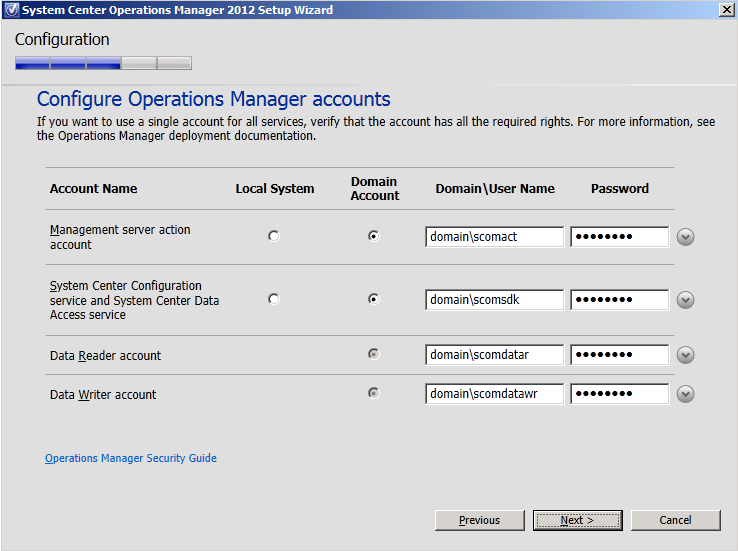Viewport: 738px width, 551px height.
Task: Click the domain\scomact user name field
Action: coord(494,237)
